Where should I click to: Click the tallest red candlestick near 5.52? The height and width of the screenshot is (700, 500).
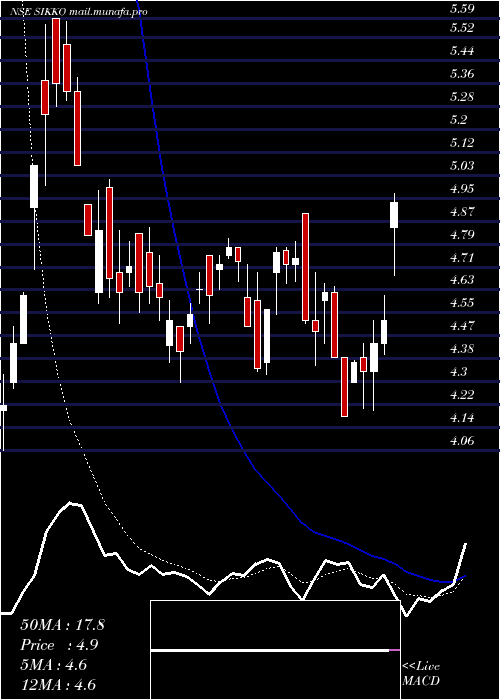[x=56, y=51]
